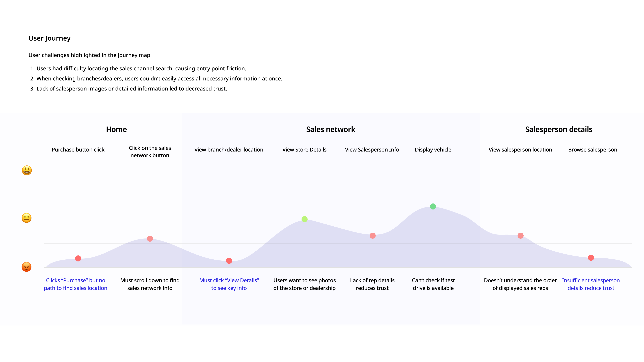Click the light-green dot for View Store Details
644x362 pixels.
[x=305, y=219]
